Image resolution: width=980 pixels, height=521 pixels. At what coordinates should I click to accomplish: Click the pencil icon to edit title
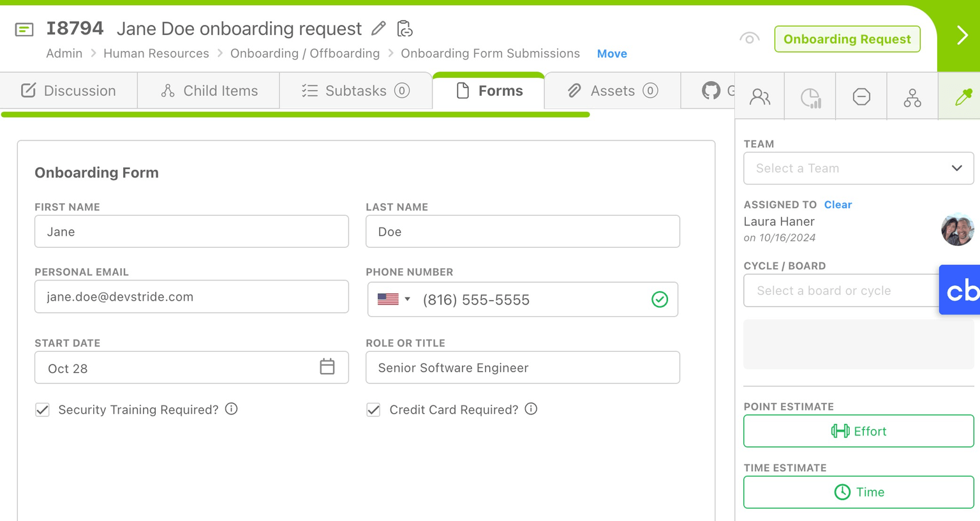(x=378, y=29)
